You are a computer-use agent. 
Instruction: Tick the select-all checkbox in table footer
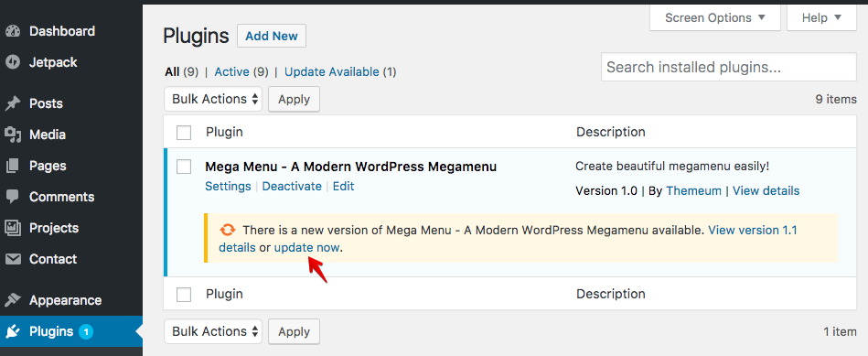[x=184, y=295]
